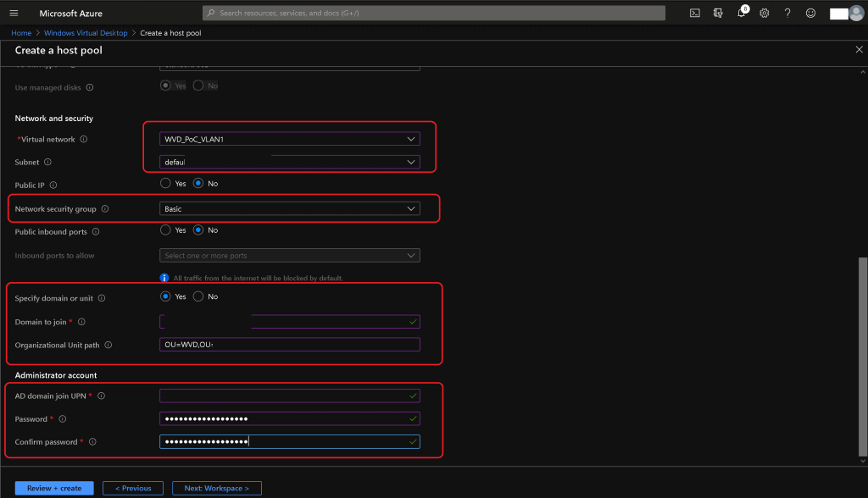Open the Inbound ports to allow dropdown

click(x=290, y=256)
